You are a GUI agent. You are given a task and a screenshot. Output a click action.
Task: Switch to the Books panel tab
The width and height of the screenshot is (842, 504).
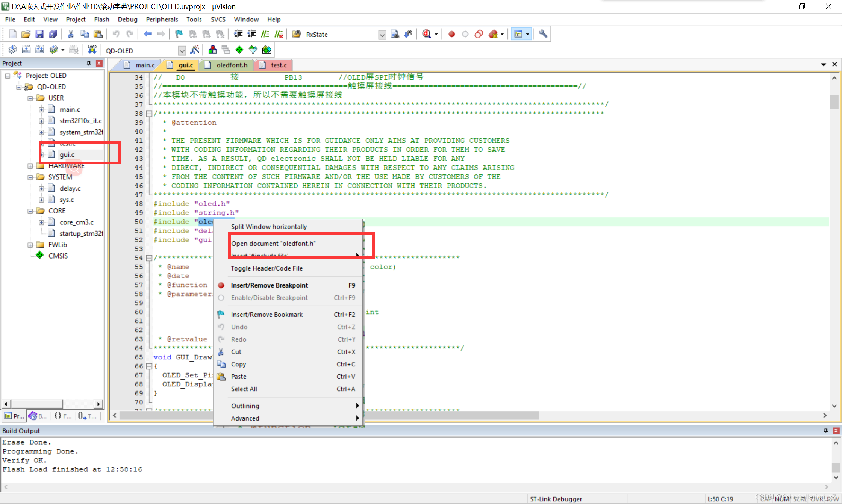point(38,416)
